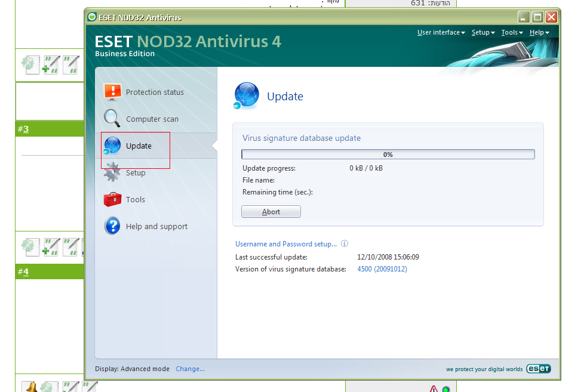Click 'Version of virus signature database:' label

(290, 269)
